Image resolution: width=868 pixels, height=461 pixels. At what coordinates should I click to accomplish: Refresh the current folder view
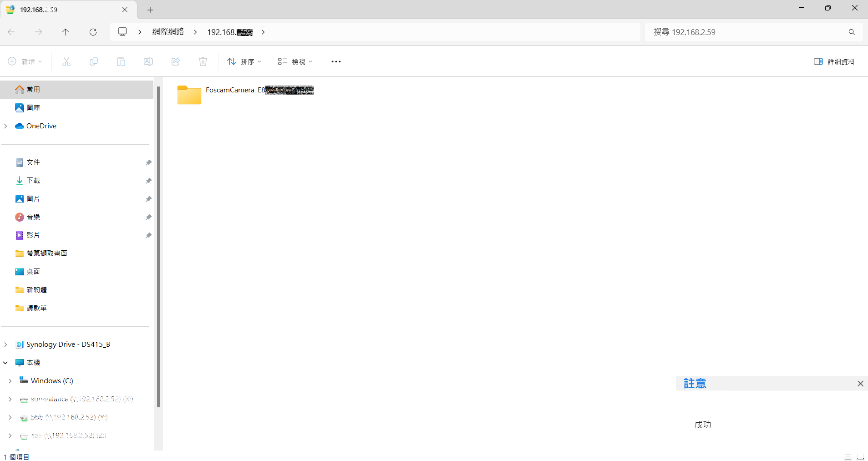93,32
